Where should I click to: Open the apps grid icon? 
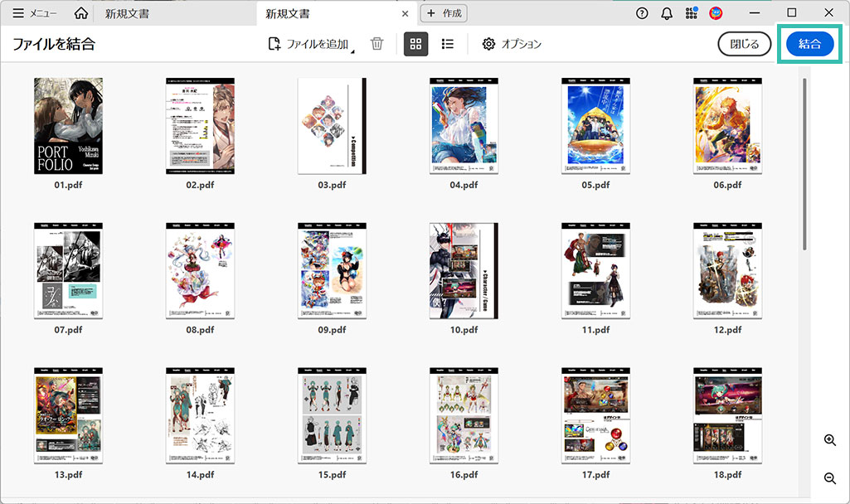point(692,13)
